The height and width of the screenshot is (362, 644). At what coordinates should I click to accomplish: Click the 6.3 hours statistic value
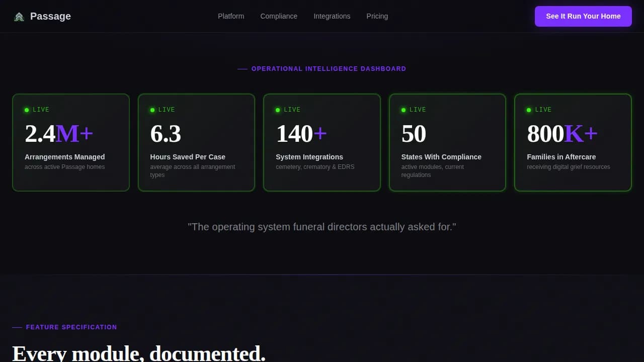(166, 134)
